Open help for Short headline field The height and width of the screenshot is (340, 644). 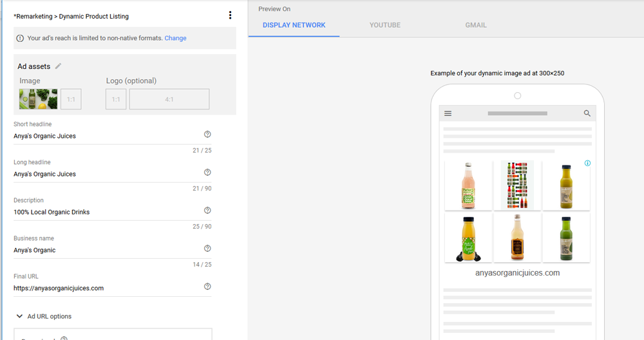pyautogui.click(x=207, y=135)
